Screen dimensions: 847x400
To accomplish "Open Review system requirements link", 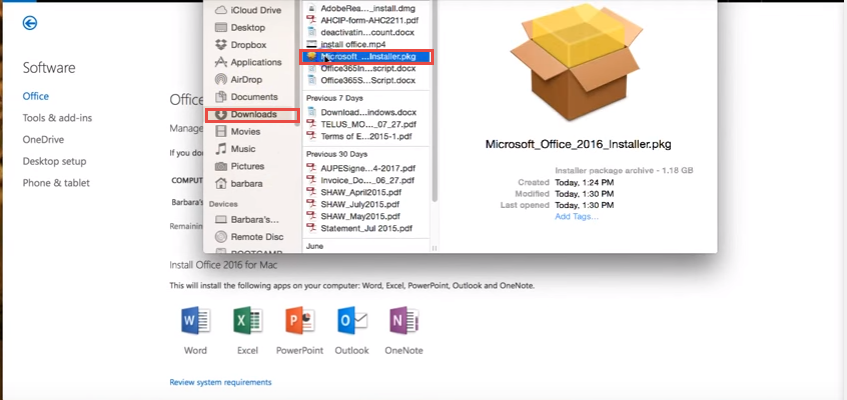I will point(220,382).
